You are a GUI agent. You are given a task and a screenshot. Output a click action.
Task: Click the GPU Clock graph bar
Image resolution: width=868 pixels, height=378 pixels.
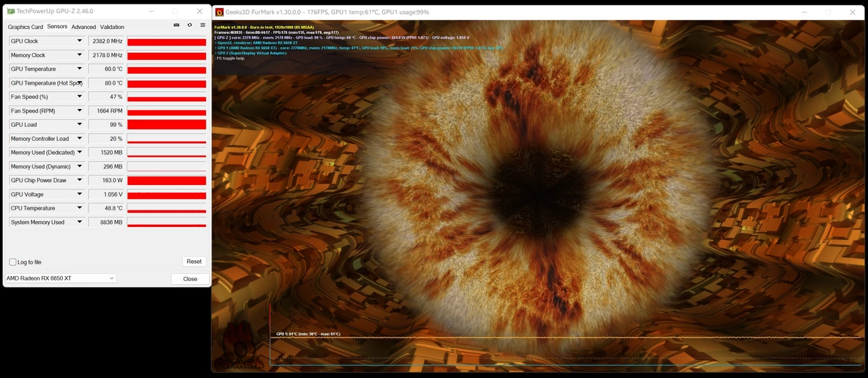click(x=166, y=41)
